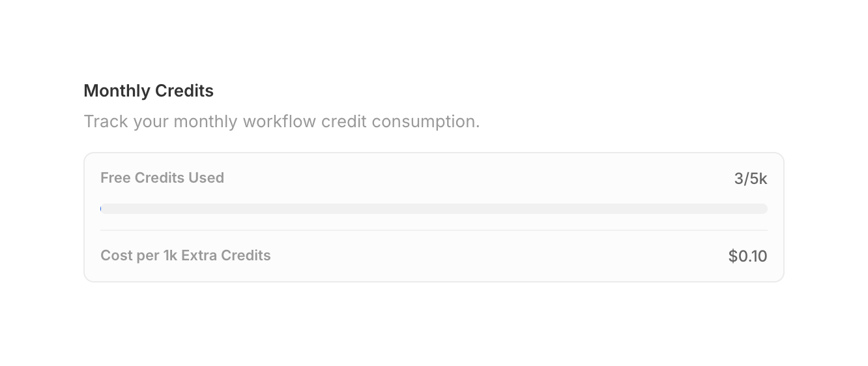Click the word "workflow" in the description
The width and height of the screenshot is (868, 366).
coord(280,122)
